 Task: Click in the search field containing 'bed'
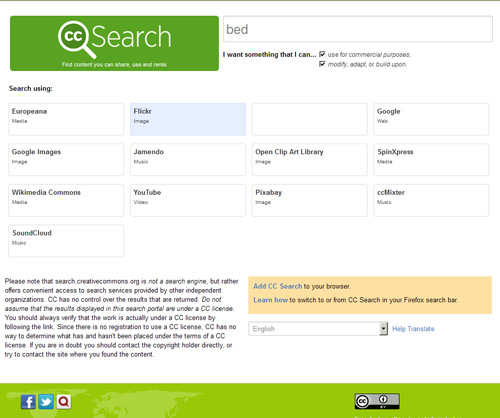click(x=358, y=29)
